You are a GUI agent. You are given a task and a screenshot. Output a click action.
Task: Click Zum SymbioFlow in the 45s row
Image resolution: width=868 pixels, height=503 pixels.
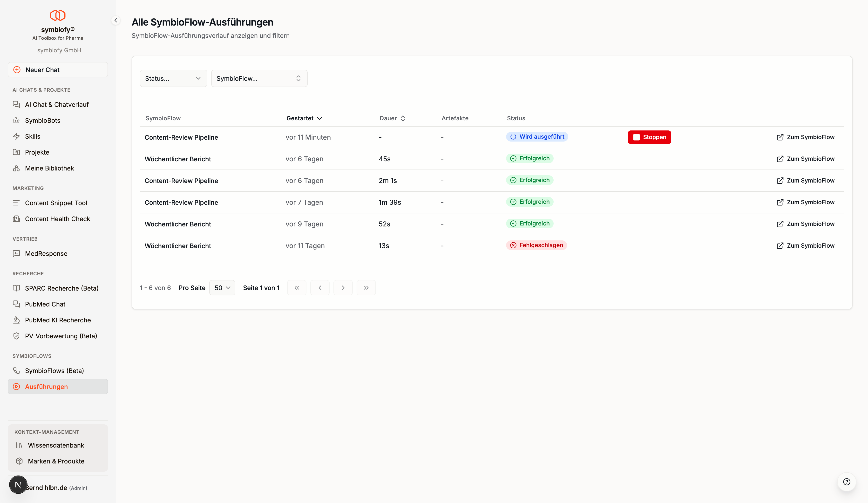point(805,159)
